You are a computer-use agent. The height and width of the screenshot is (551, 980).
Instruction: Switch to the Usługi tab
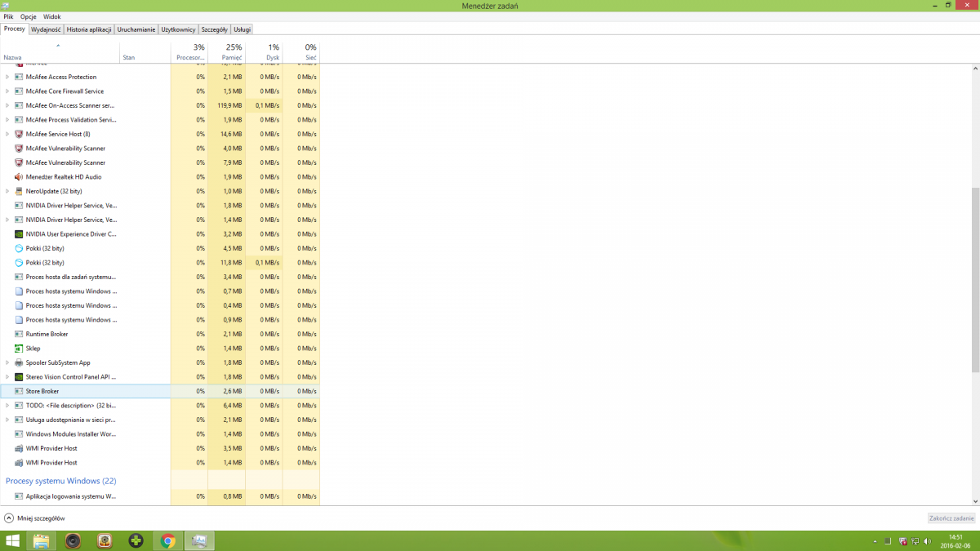click(243, 29)
